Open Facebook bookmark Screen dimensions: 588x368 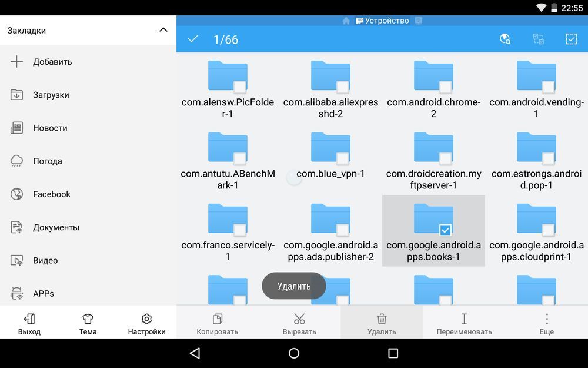point(88,194)
